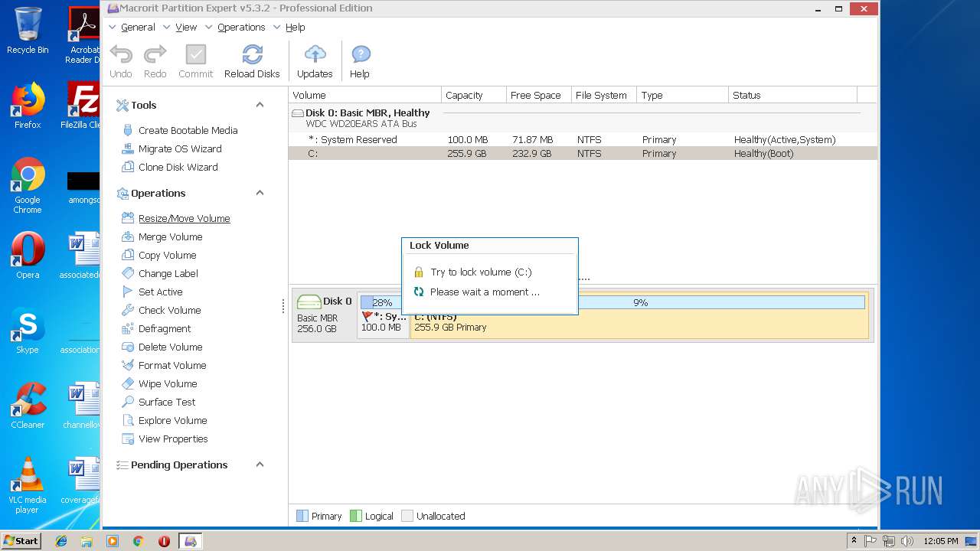Viewport: 980px width, 551px height.
Task: Click the Surface Test magnifier icon
Action: 128,402
